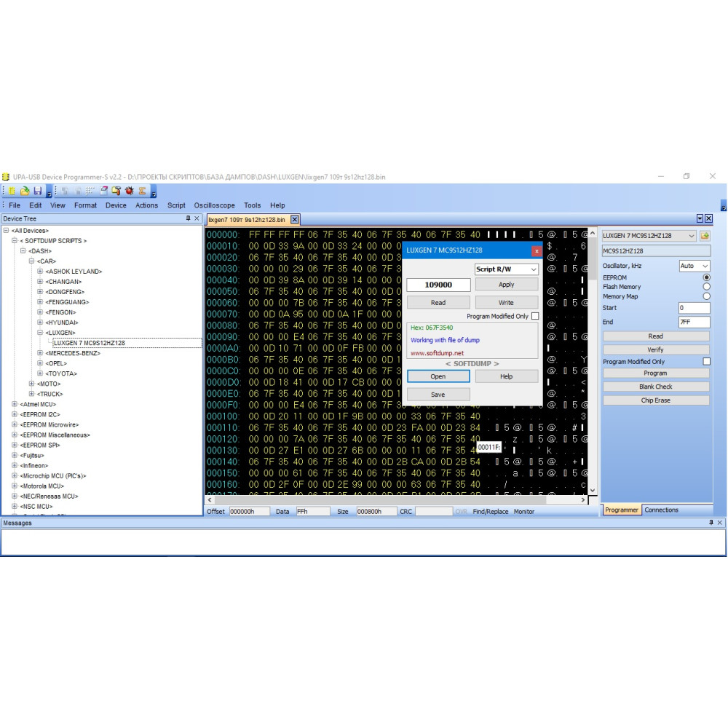Expand the TOYOTA tree node
Viewport: 728px width, 728px height.
click(40, 373)
